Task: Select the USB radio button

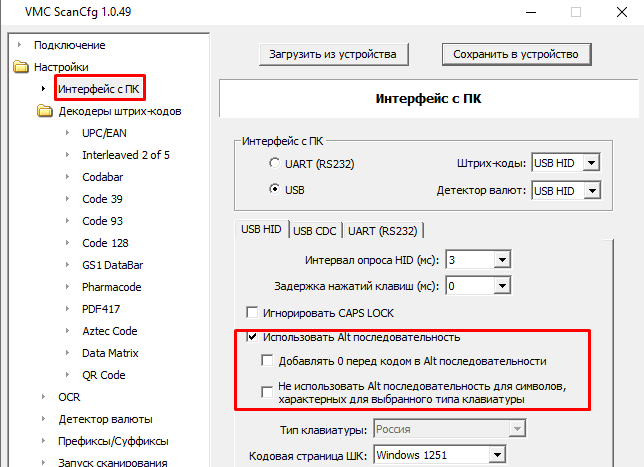Action: [274, 189]
